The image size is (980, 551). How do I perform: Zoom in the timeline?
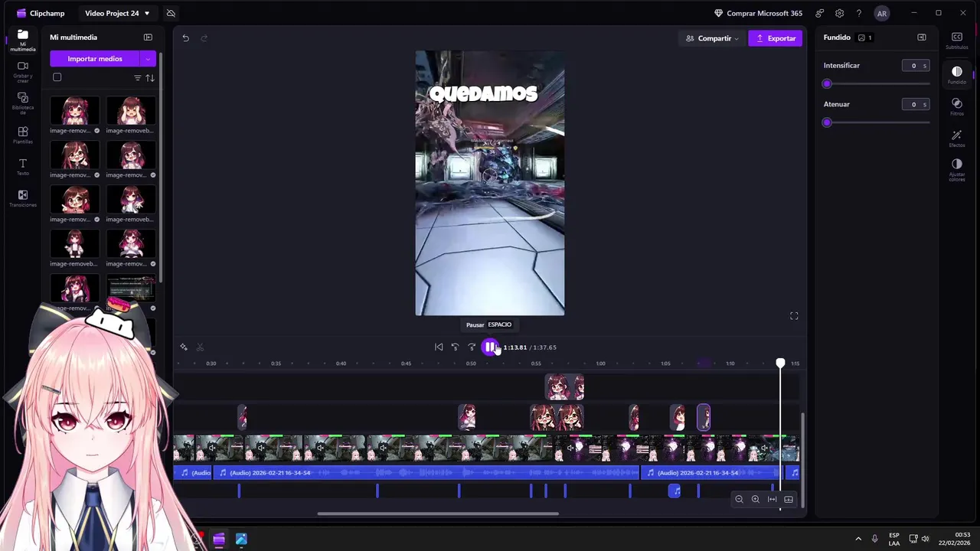[x=756, y=500]
